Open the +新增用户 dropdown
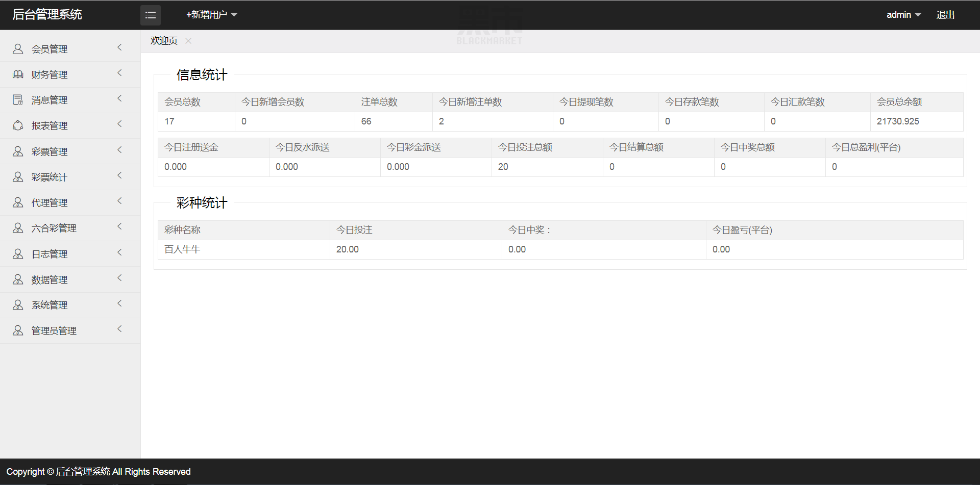980x485 pixels. coord(212,15)
